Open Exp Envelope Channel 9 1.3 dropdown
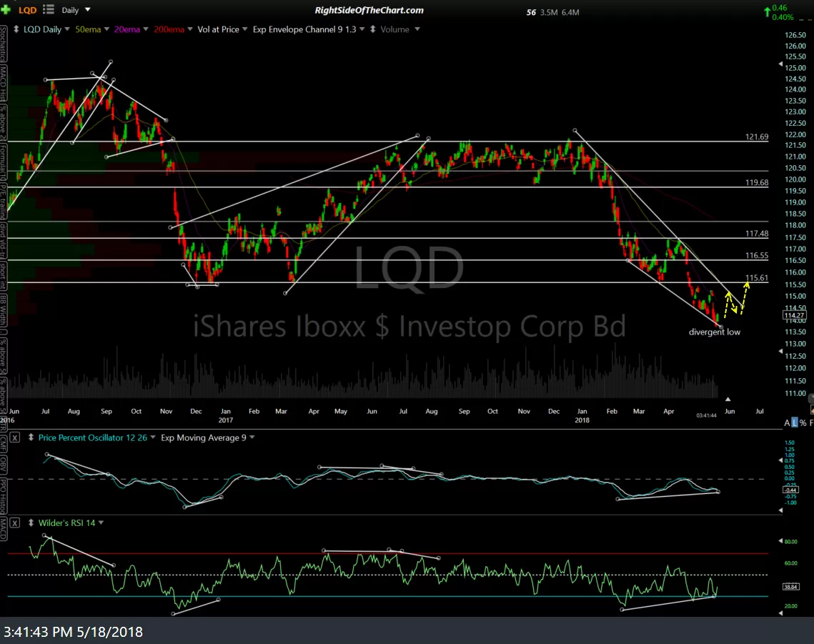 pyautogui.click(x=362, y=29)
